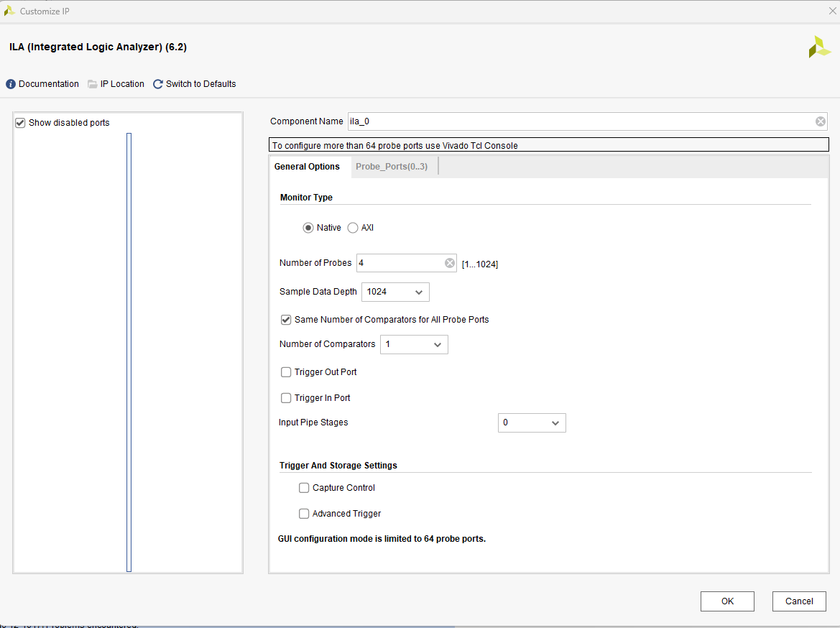Screen dimensions: 840x628
Task: Open the Sample Data Depth dropdown
Action: click(x=395, y=292)
